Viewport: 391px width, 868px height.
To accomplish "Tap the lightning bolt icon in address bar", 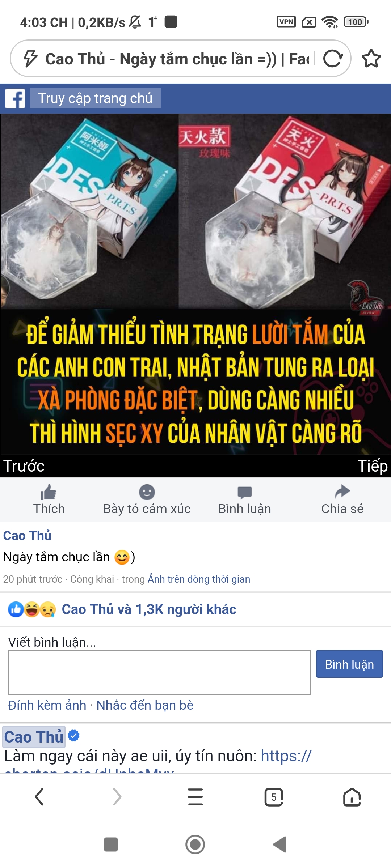I will coord(30,59).
